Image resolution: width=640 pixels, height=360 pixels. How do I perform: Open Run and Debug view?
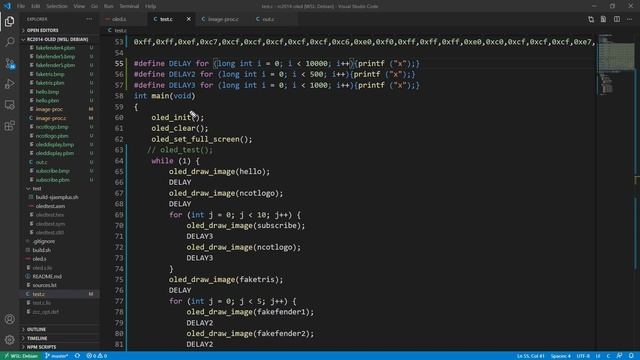pyautogui.click(x=9, y=84)
